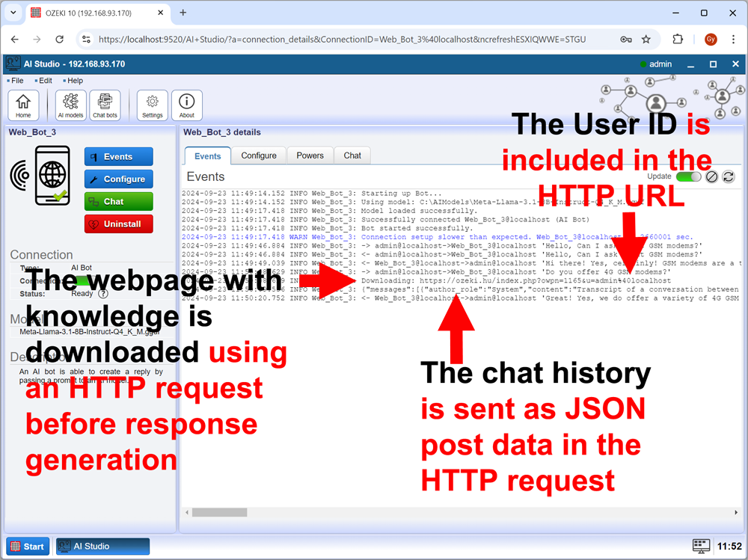Click the green Chat button
The height and width of the screenshot is (560, 748).
click(119, 201)
